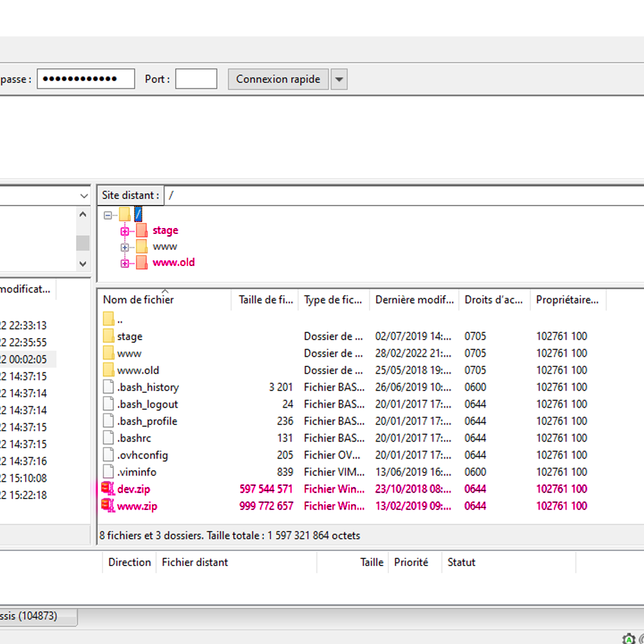This screenshot has height=644, width=644.
Task: Click the Port input field
Action: click(x=196, y=79)
